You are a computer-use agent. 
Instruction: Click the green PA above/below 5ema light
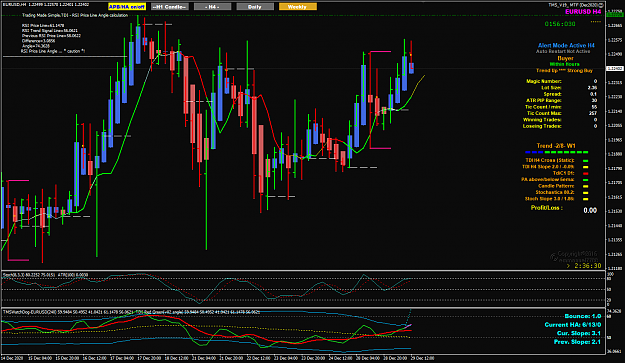pyautogui.click(x=586, y=180)
